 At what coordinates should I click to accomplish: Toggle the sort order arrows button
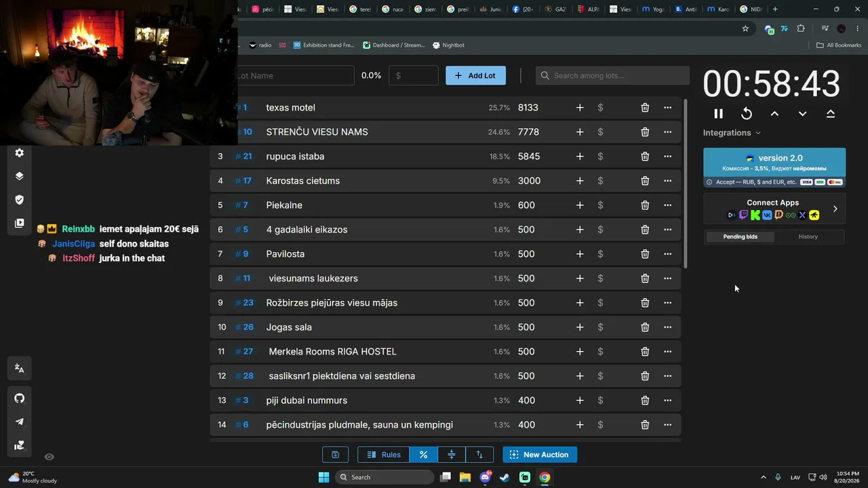click(x=479, y=455)
